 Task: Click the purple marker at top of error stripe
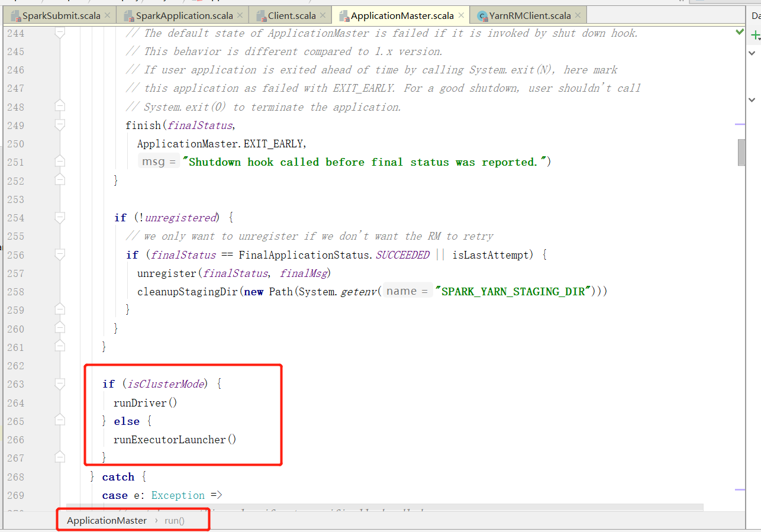click(x=740, y=124)
